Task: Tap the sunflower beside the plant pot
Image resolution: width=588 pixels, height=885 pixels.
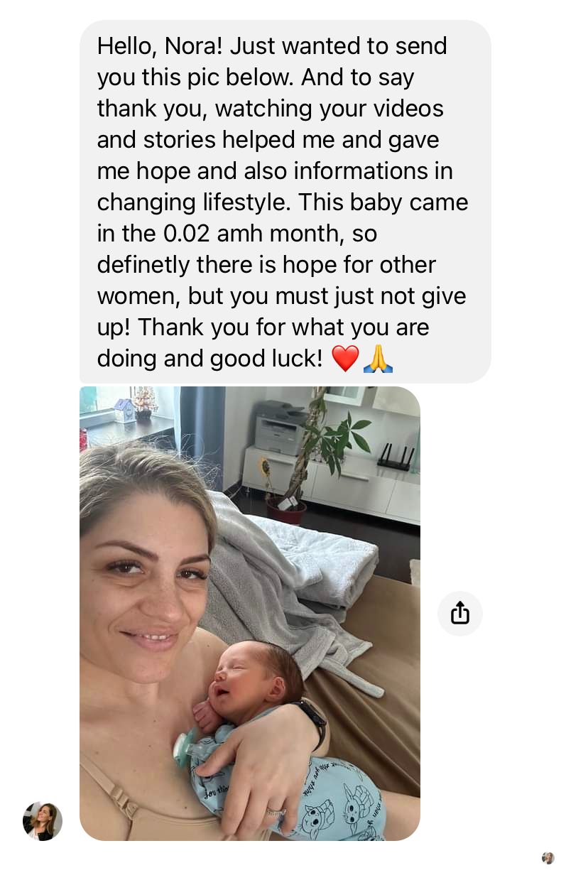Action: click(x=266, y=467)
